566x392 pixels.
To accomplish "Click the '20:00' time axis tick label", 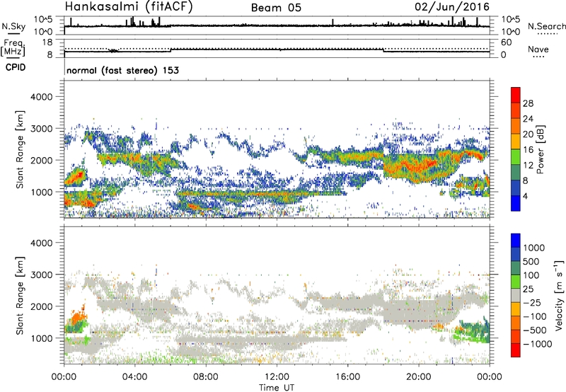I will pyautogui.click(x=419, y=377).
